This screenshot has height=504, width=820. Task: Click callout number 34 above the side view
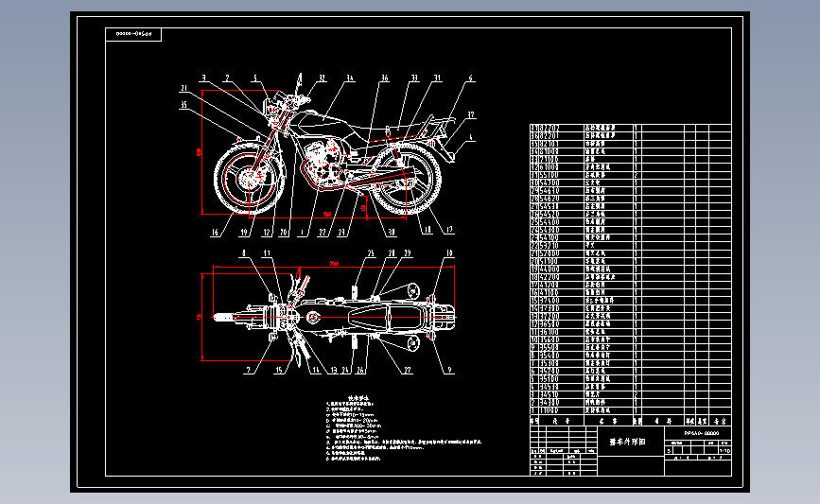tap(349, 78)
